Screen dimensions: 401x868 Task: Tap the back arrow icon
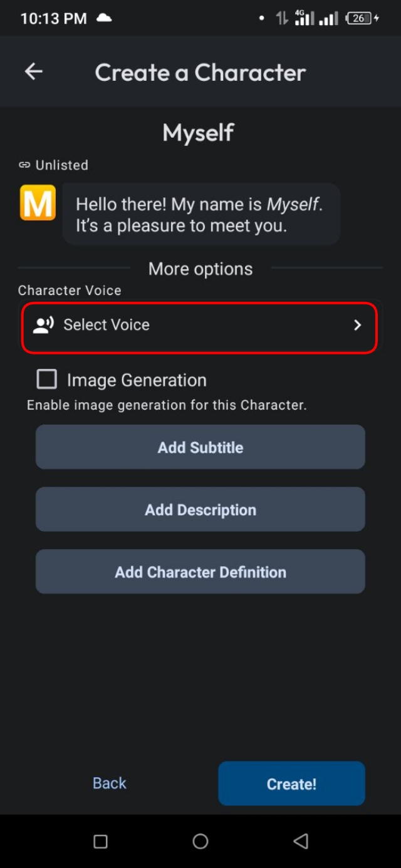point(33,71)
